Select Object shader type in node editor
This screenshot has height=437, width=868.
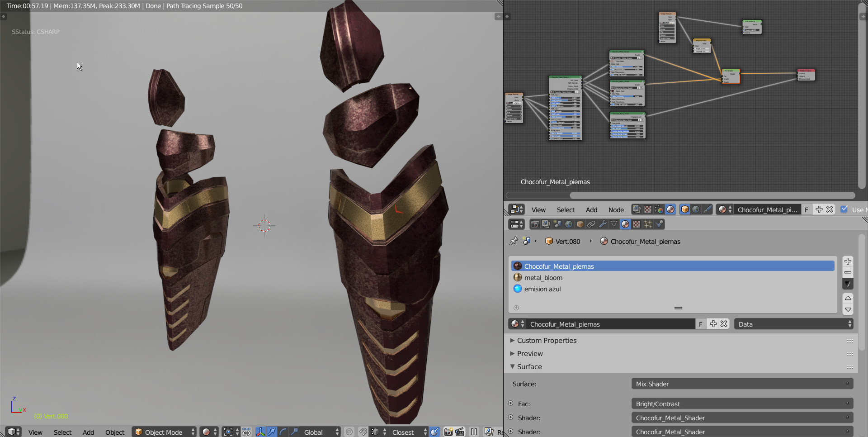[x=684, y=209]
